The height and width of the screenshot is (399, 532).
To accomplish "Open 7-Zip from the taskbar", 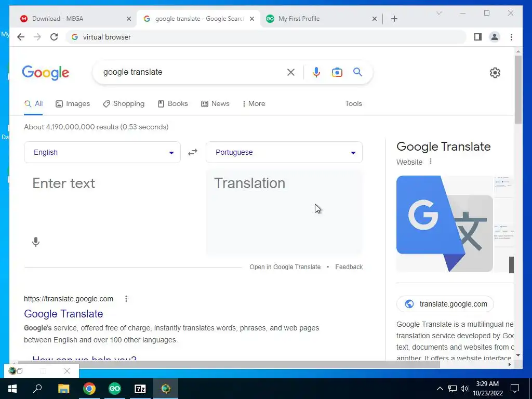I will point(140,389).
